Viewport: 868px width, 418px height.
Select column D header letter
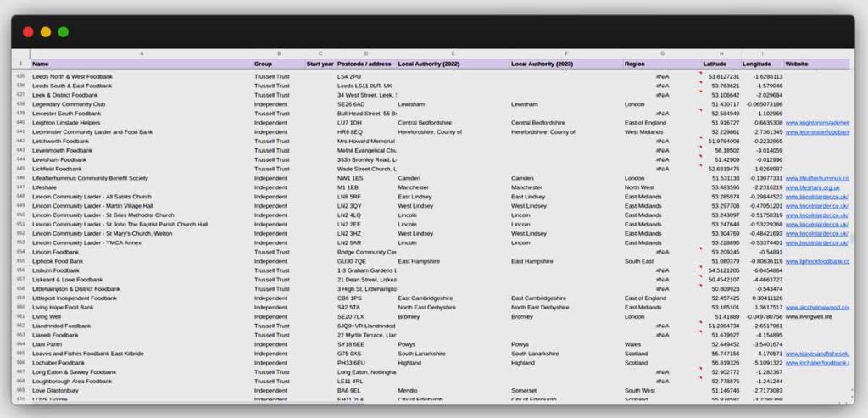click(366, 53)
